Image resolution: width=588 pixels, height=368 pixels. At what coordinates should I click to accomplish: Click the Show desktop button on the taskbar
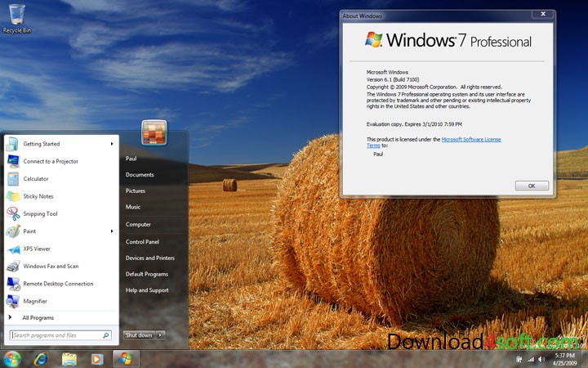click(x=584, y=359)
